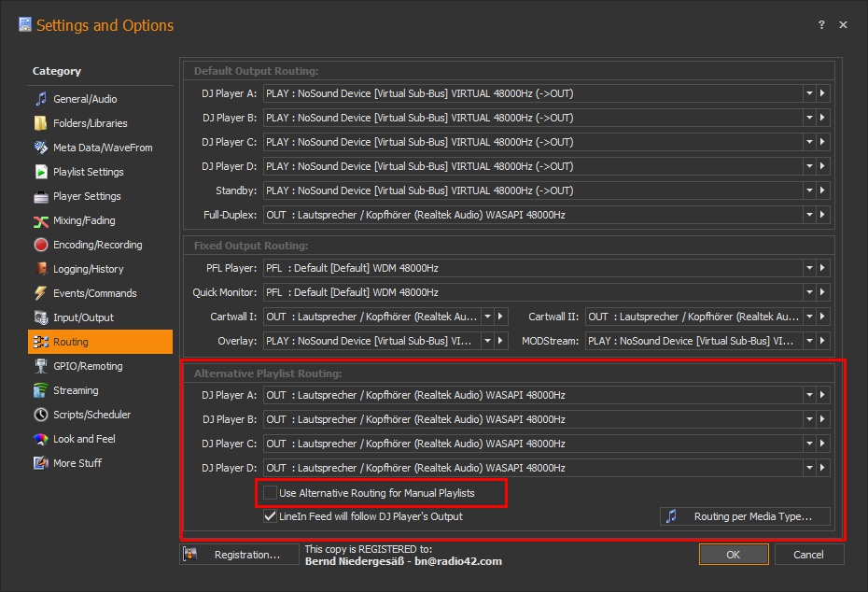
Task: Click right arrow beside default DJ Player A
Action: click(x=822, y=93)
